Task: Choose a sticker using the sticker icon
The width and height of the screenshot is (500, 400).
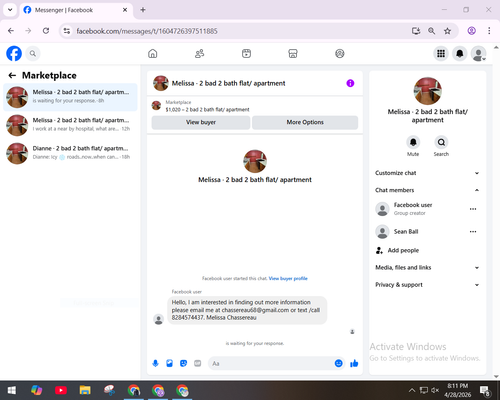Action: (x=183, y=363)
